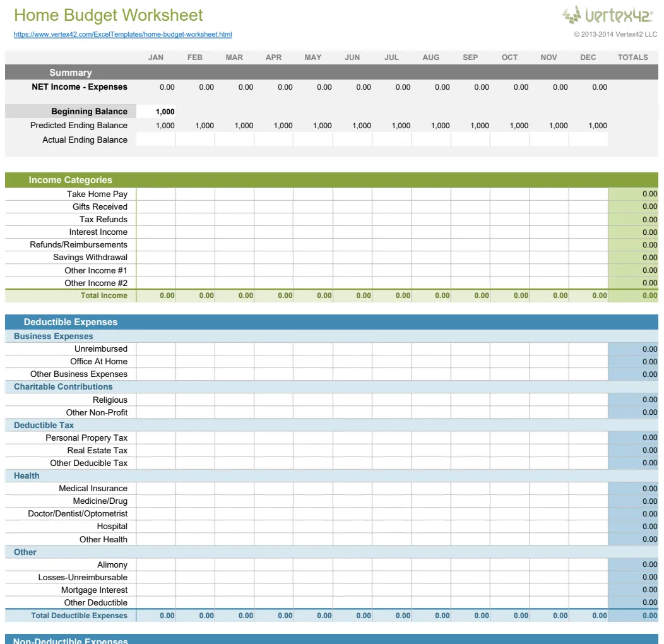Click the Other Income #2 label
Screen dimensions: 664x644
(96, 283)
